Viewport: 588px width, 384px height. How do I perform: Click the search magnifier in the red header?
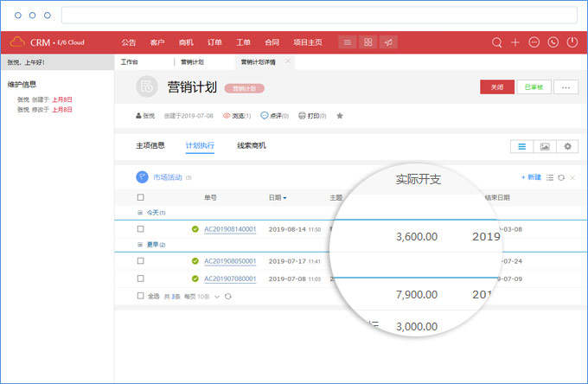[x=496, y=42]
